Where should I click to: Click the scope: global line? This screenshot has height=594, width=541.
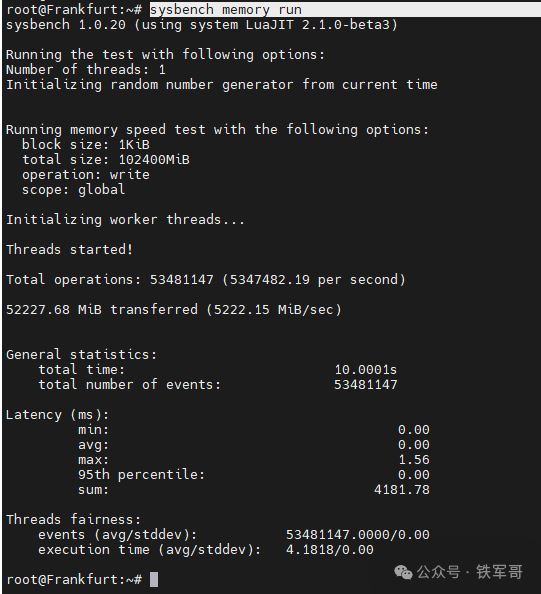tap(73, 189)
